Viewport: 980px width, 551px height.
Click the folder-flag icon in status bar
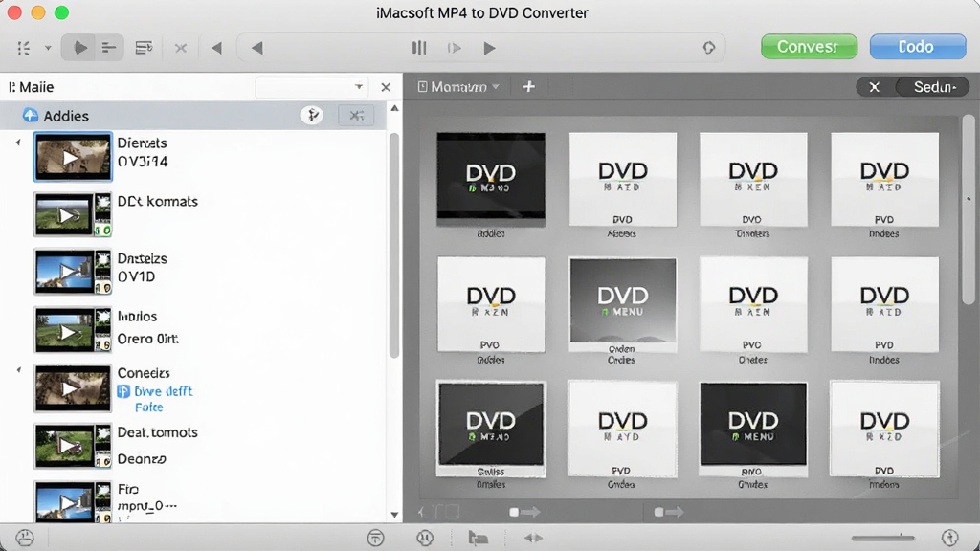pos(479,538)
